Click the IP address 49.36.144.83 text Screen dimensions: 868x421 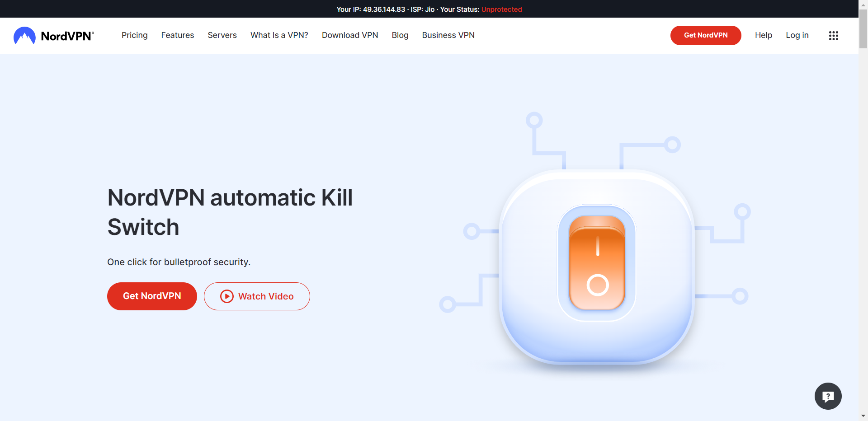pyautogui.click(x=384, y=9)
